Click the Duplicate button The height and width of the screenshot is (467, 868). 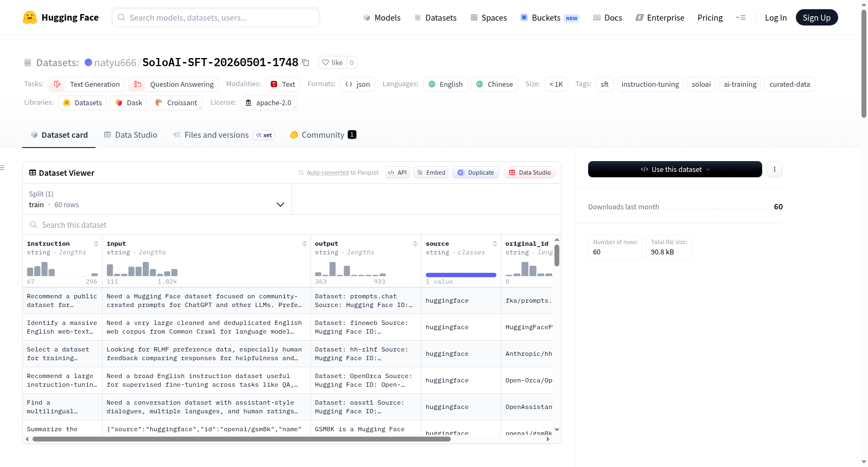point(476,172)
